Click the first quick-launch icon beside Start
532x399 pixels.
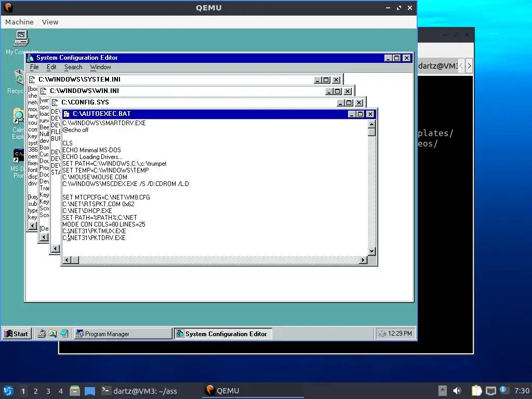(x=42, y=334)
